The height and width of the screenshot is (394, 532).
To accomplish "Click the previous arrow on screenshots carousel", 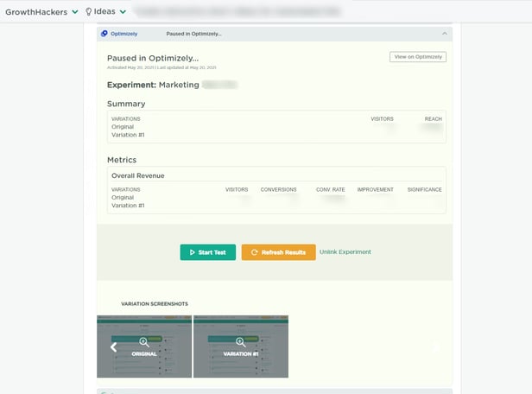I will pyautogui.click(x=114, y=346).
